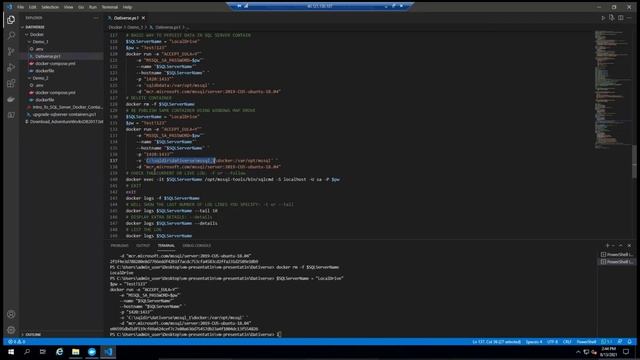
Task: Close the terminal panel
Action: pyautogui.click(x=629, y=245)
